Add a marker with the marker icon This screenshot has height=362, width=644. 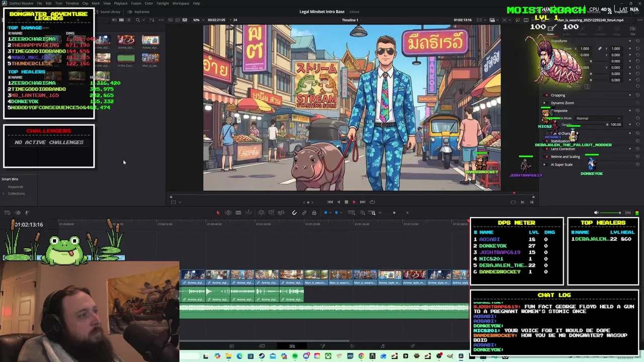pyautogui.click(x=336, y=213)
